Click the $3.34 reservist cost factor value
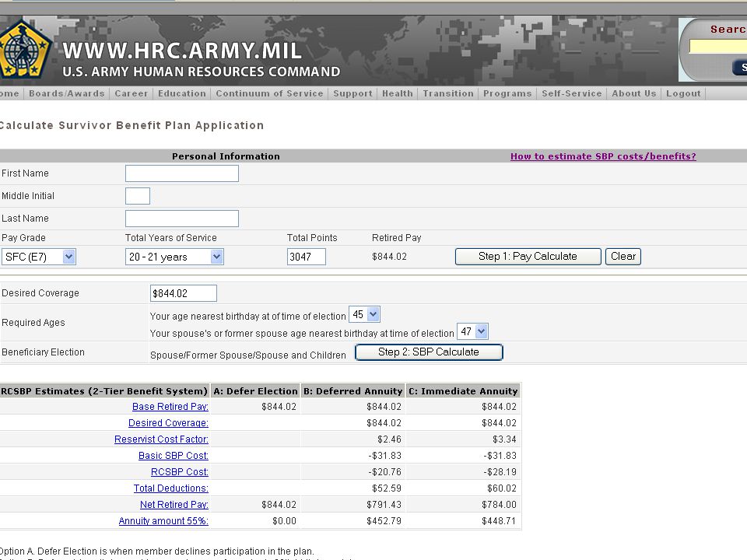747x560 pixels. click(504, 439)
